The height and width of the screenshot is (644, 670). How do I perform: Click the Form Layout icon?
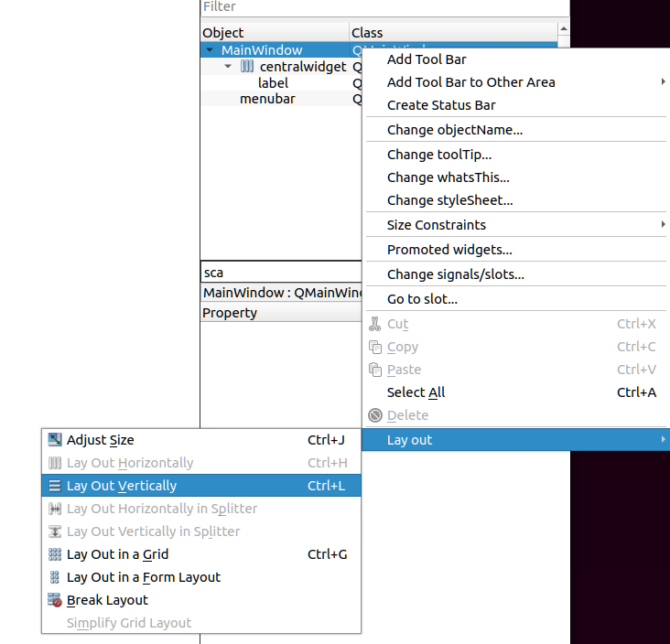[55, 577]
